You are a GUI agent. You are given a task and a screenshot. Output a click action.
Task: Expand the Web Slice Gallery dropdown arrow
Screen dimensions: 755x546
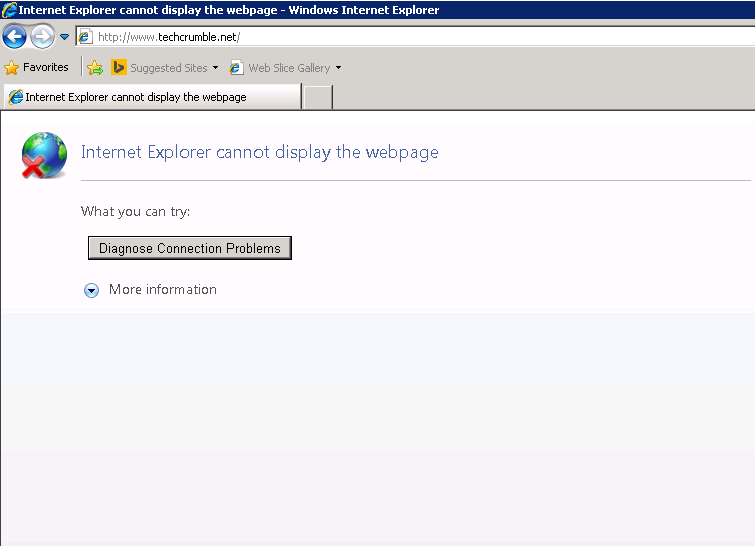[x=338, y=68]
